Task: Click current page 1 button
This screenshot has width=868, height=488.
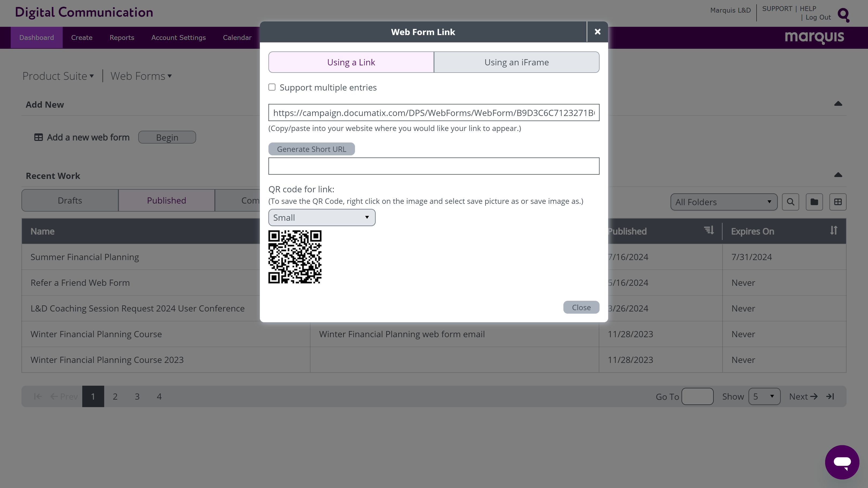Action: (x=93, y=396)
